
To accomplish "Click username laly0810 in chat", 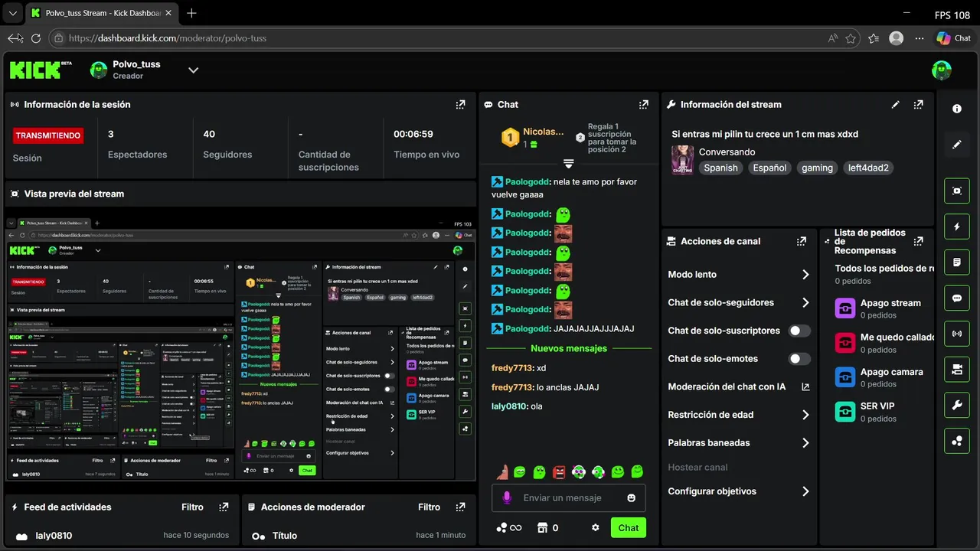I will [509, 406].
